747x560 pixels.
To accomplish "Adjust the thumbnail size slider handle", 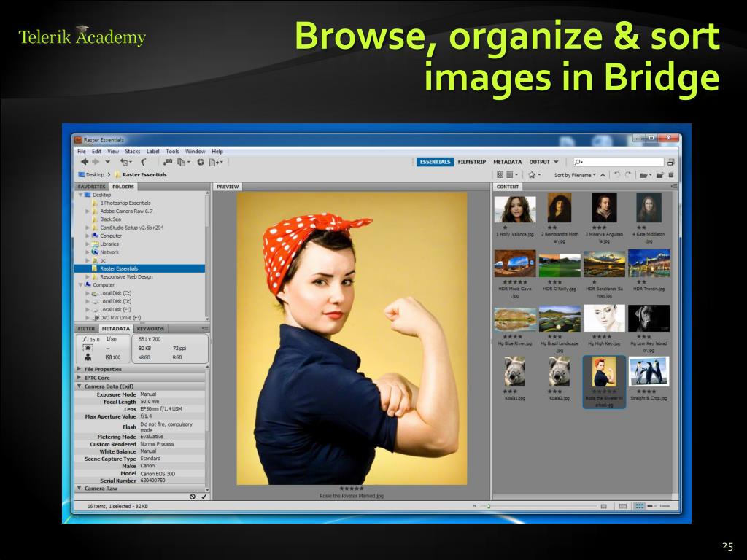I will coord(488,506).
